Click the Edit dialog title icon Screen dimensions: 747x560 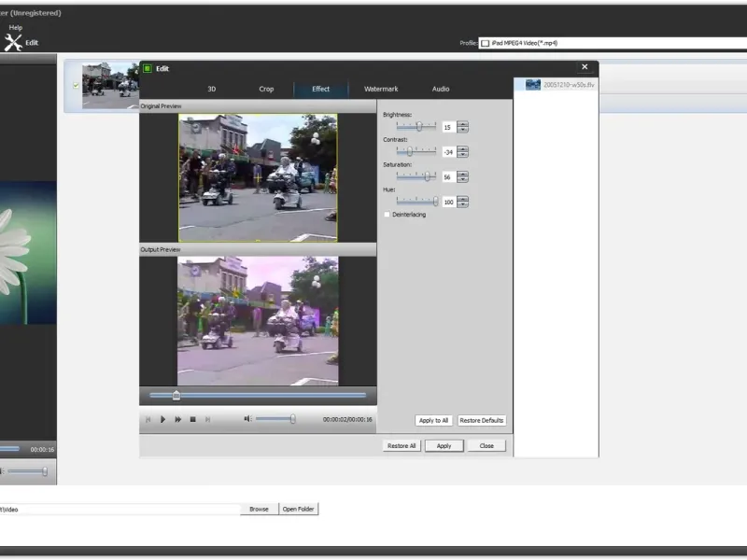tap(148, 68)
